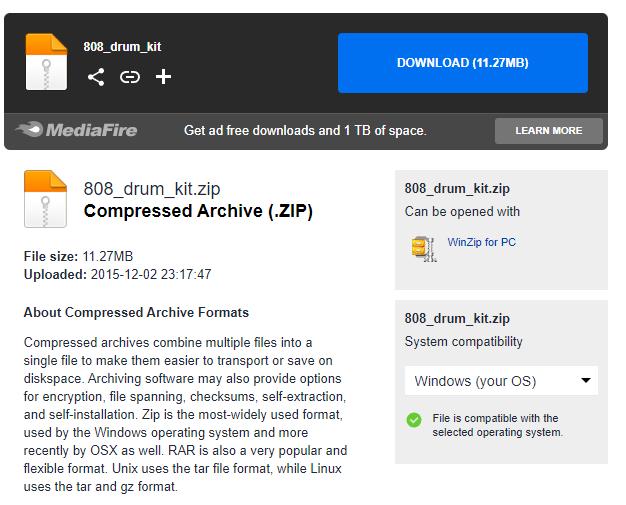Screen dimensions: 626x505
Task: Click the LEARN MORE button
Action: coord(549,131)
